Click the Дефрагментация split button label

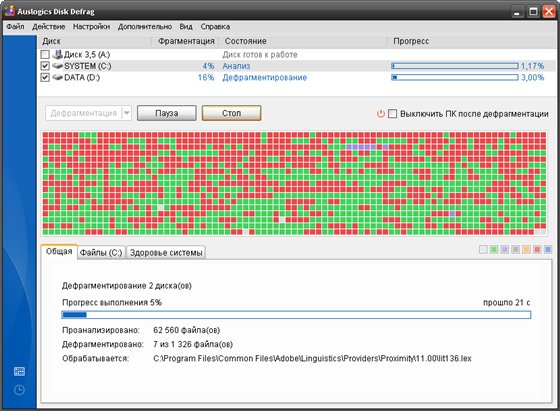pos(84,113)
